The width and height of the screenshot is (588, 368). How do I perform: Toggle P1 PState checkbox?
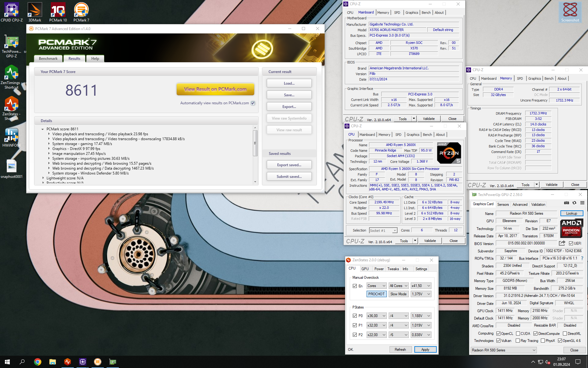point(355,325)
